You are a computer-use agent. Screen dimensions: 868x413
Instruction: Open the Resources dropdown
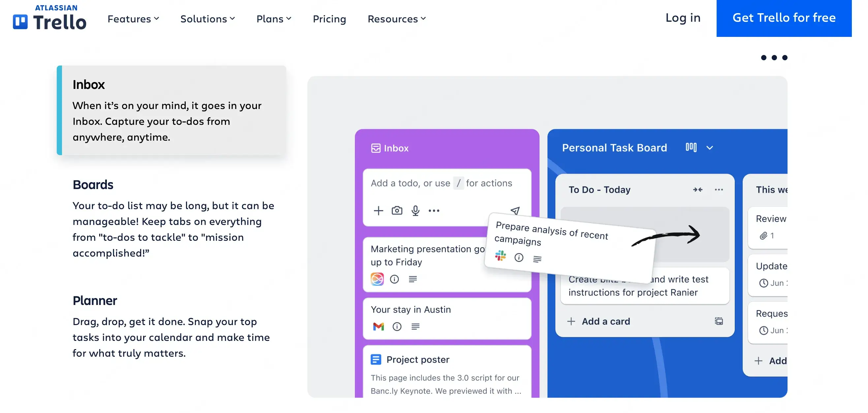397,19
